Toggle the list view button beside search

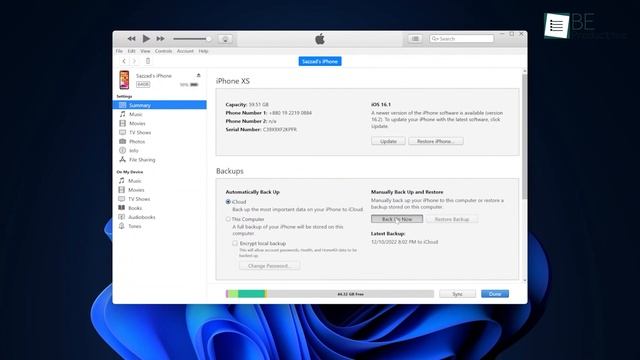click(415, 39)
